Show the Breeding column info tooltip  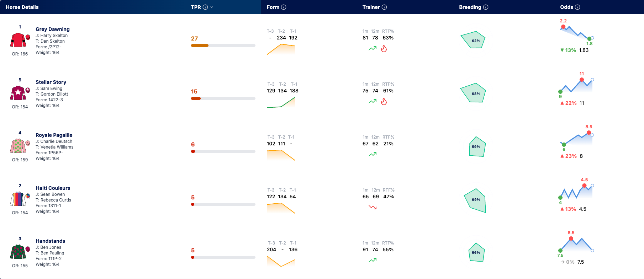click(x=486, y=7)
